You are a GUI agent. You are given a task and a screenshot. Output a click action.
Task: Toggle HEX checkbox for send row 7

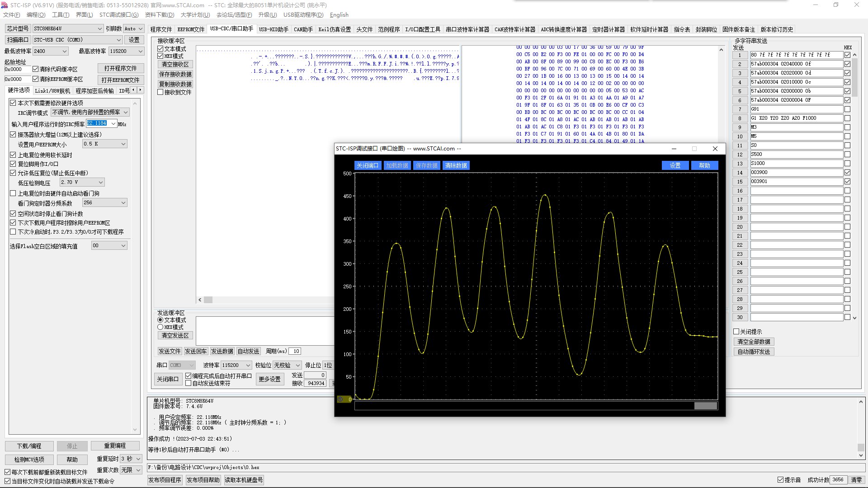(x=848, y=109)
